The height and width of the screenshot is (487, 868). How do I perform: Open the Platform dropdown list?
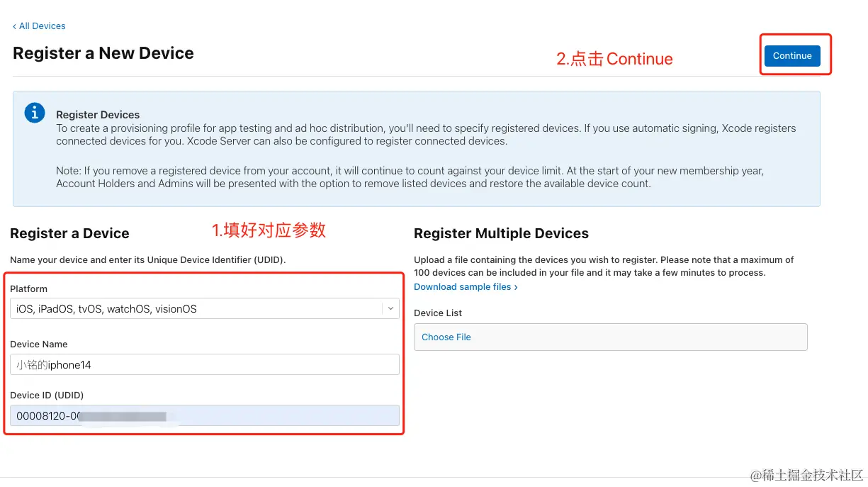(x=205, y=308)
